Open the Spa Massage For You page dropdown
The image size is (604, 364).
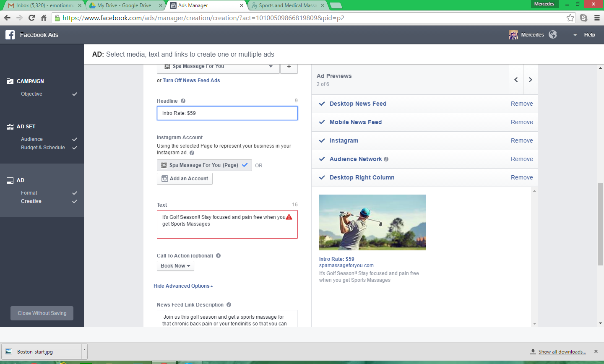click(x=218, y=67)
